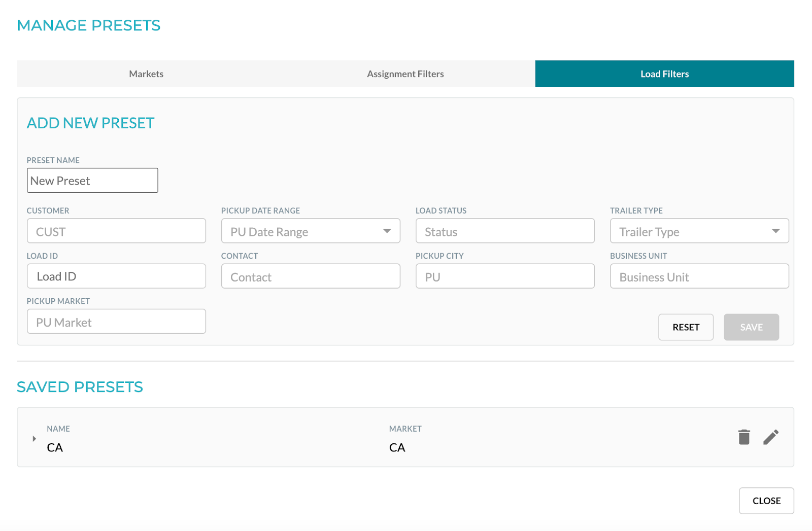
Task: Switch to the Markets tab
Action: (146, 74)
